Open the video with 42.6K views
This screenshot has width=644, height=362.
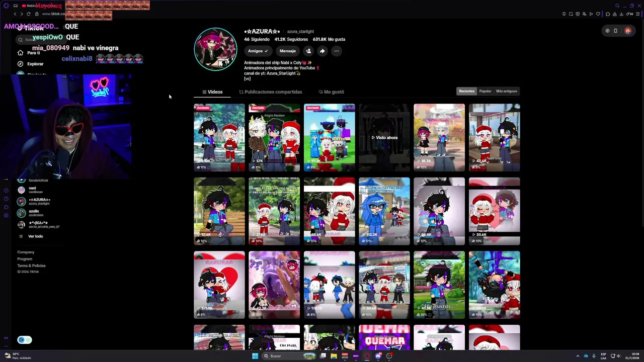pos(494,137)
